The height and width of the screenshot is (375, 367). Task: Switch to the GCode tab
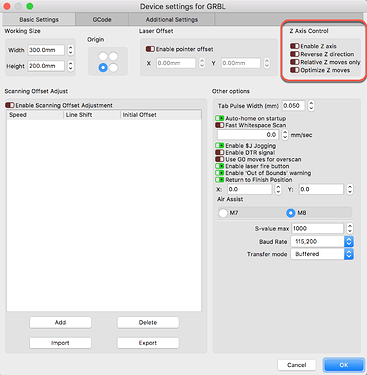[102, 20]
